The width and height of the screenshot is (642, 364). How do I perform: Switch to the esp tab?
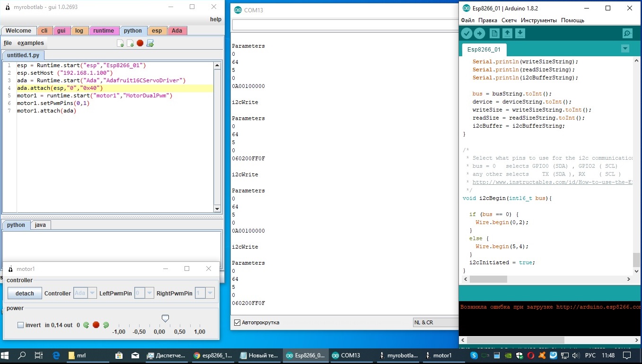tap(157, 31)
